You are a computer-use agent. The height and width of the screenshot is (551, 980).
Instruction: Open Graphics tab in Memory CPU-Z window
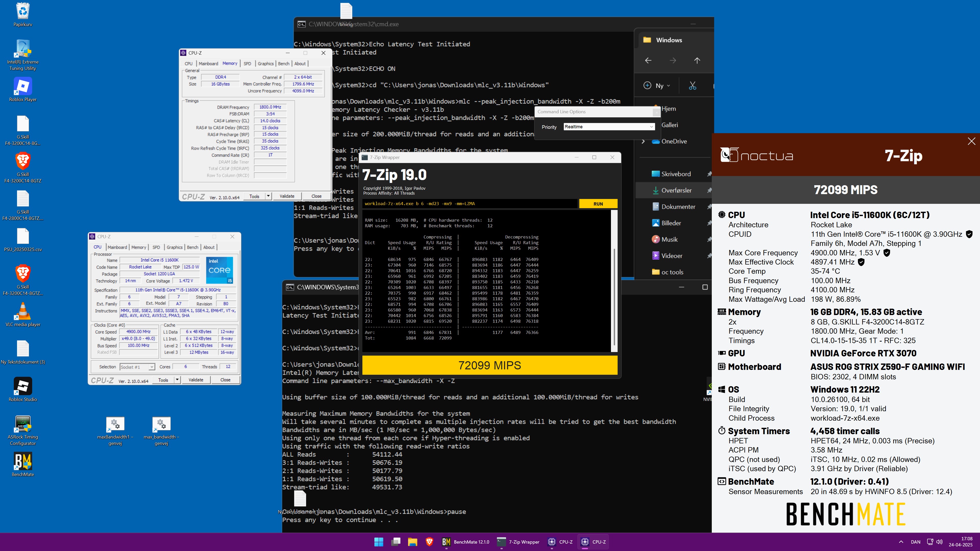click(265, 64)
